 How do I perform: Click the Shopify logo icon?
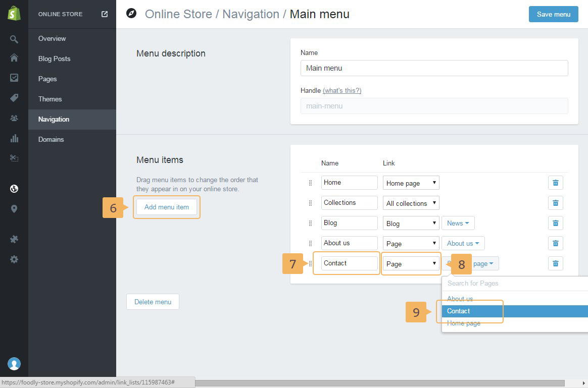click(14, 14)
